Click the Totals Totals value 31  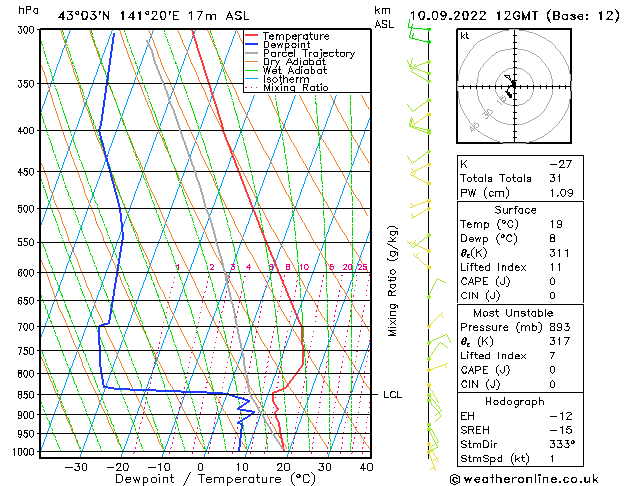coord(555,178)
